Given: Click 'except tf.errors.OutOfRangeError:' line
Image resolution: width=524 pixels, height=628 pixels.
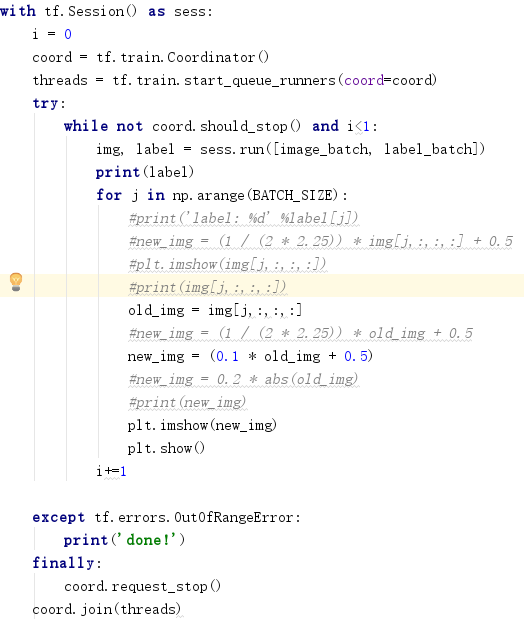Looking at the screenshot, I should (167, 517).
